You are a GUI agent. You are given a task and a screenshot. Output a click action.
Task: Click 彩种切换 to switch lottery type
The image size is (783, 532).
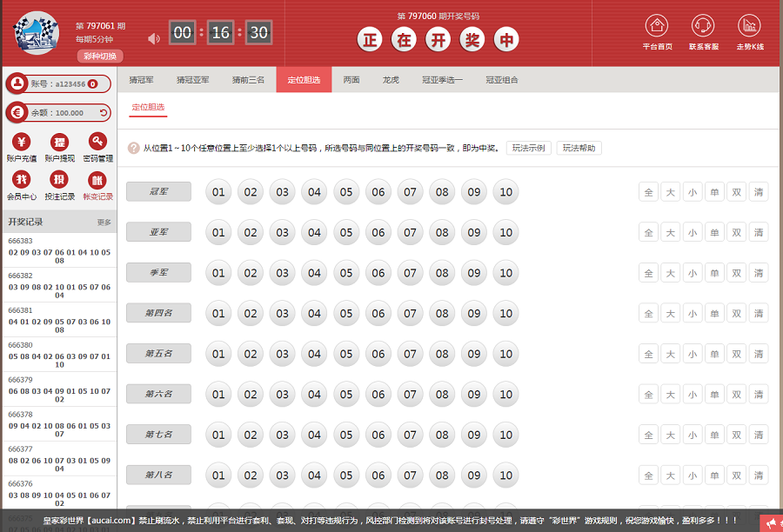[x=99, y=57]
